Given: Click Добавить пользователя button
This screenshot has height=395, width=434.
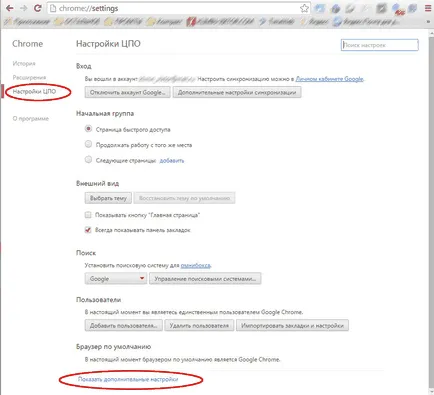Looking at the screenshot, I should pyautogui.click(x=124, y=325).
